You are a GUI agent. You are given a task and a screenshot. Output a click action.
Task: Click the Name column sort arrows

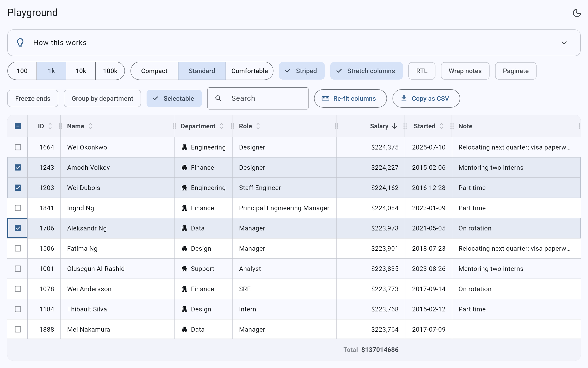pos(90,126)
